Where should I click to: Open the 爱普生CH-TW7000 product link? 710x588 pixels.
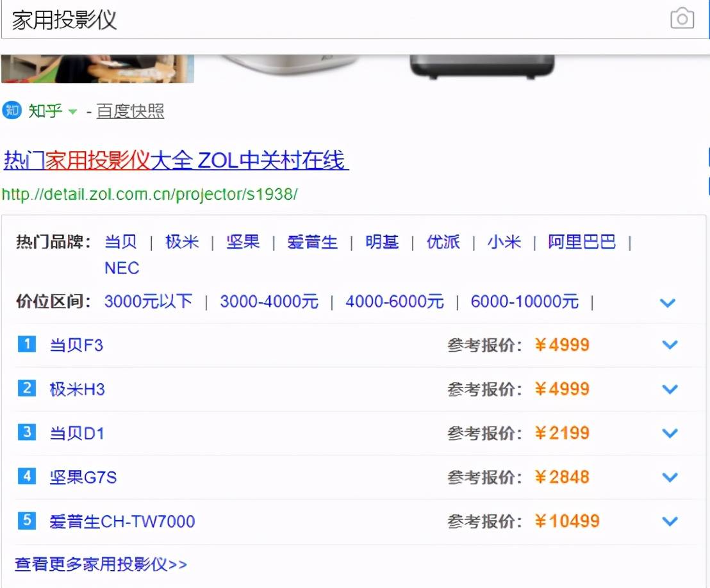122,521
